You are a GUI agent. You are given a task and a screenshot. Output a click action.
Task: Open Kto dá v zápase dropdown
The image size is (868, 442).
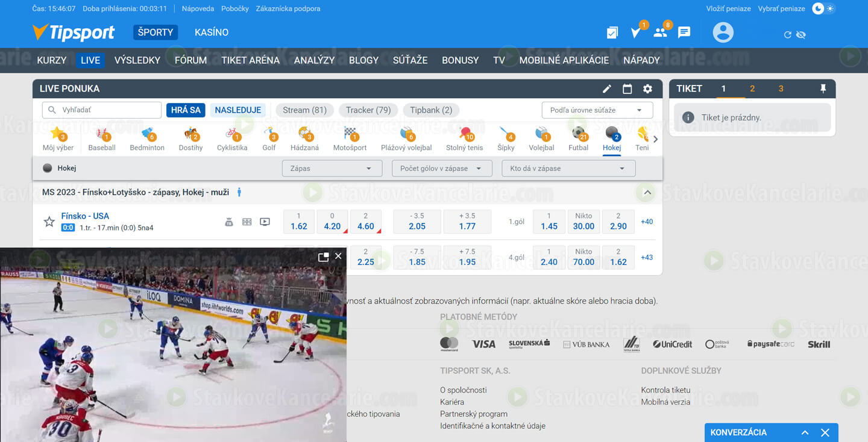pos(568,169)
